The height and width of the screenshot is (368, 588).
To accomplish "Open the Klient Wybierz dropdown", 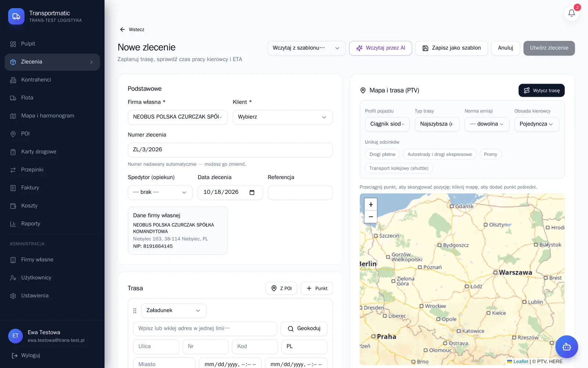I will (283, 117).
